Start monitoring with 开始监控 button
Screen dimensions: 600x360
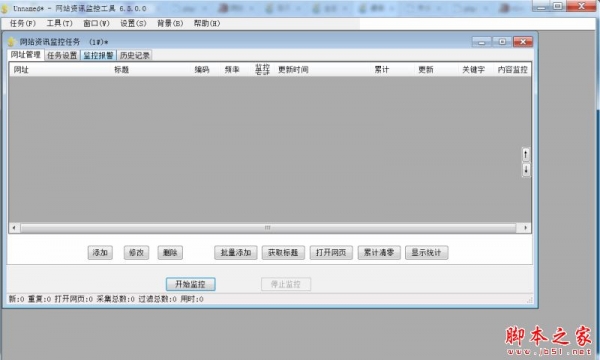pos(191,284)
